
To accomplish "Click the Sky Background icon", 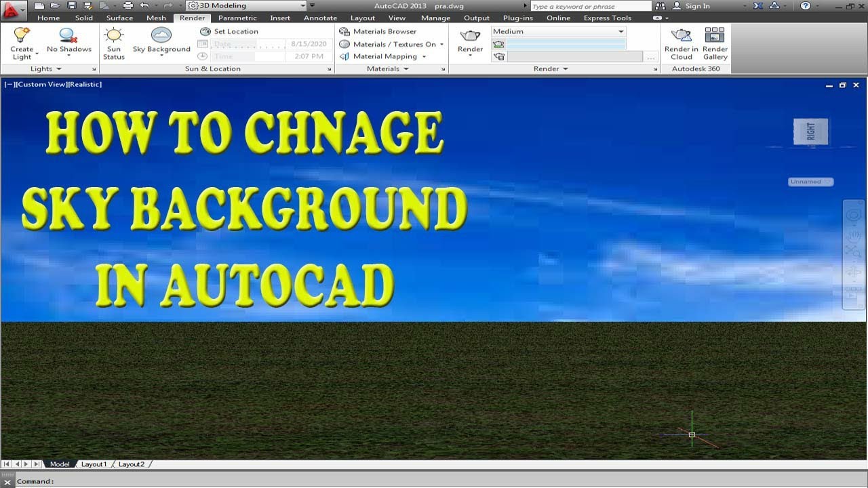I will pos(161,35).
